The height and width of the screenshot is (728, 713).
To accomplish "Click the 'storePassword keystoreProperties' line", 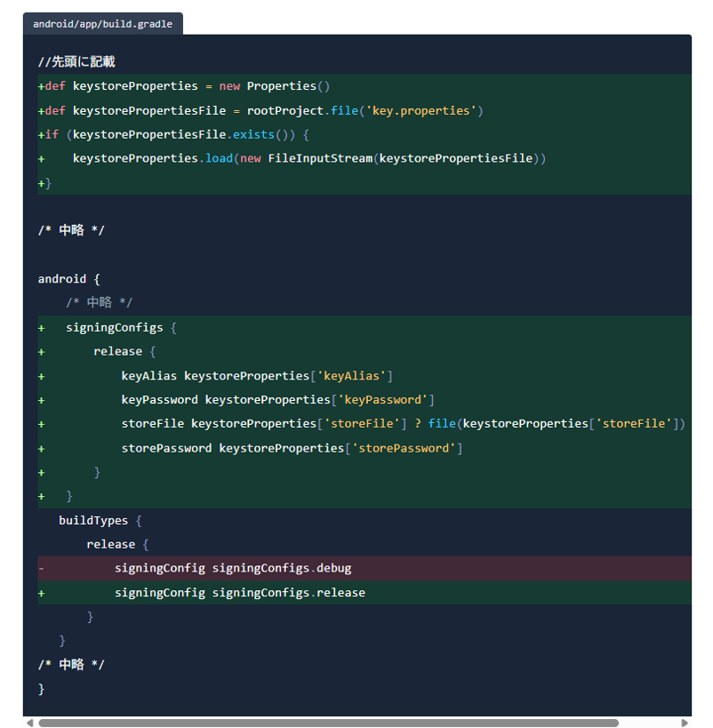I will pos(365,449).
